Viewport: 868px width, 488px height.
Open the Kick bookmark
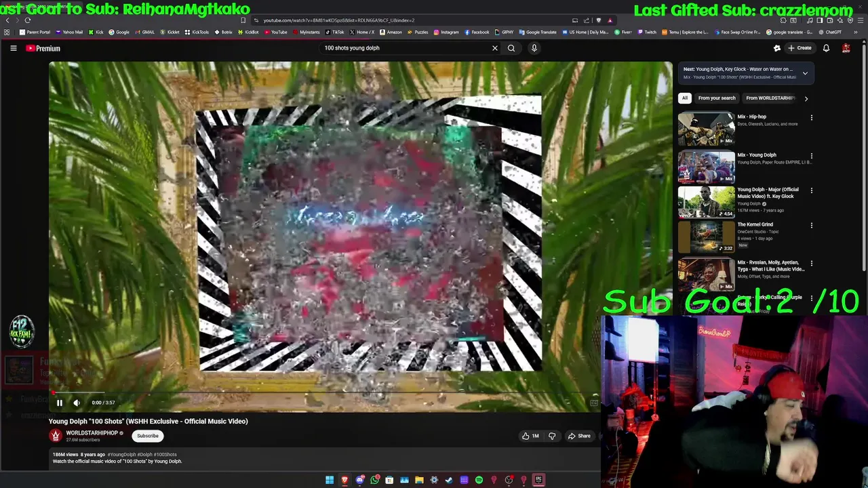coord(96,32)
